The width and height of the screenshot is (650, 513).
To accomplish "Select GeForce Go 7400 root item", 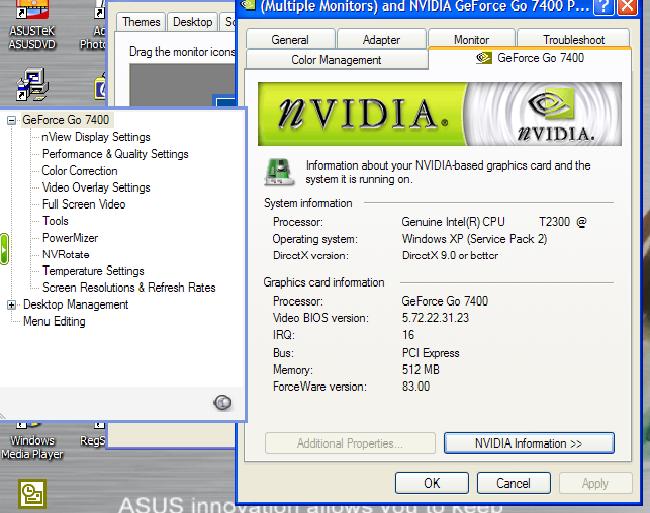I will tap(65, 120).
